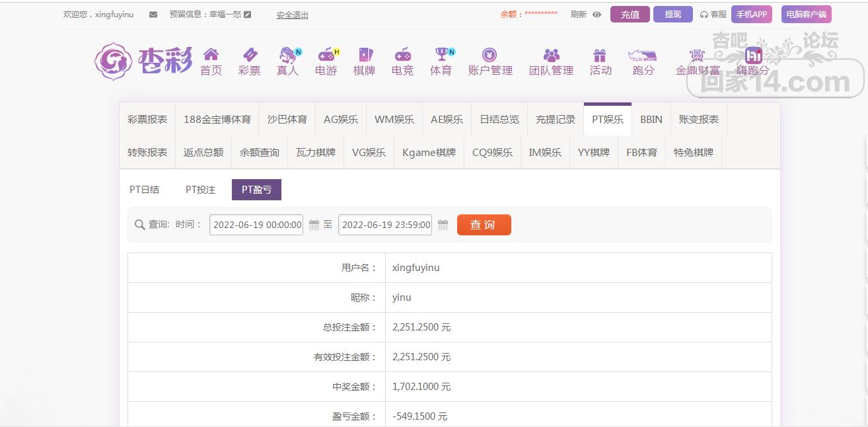Open the 活动 gift box icon
Viewport: 868px width, 427px height.
[x=600, y=55]
